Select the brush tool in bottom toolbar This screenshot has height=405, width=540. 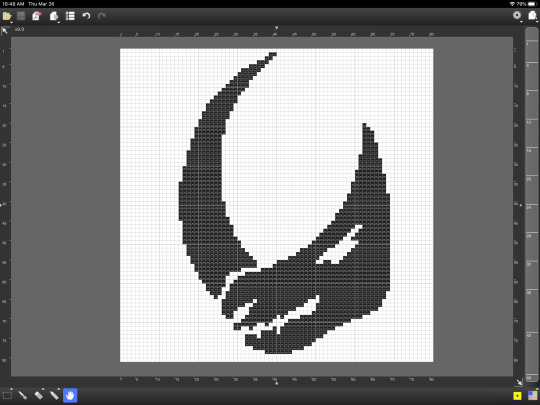23,395
